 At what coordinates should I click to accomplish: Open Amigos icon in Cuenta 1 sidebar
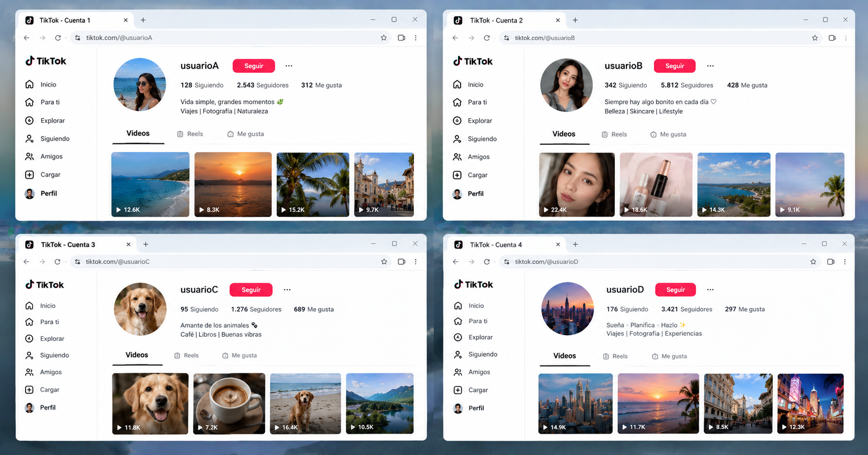pyautogui.click(x=30, y=156)
